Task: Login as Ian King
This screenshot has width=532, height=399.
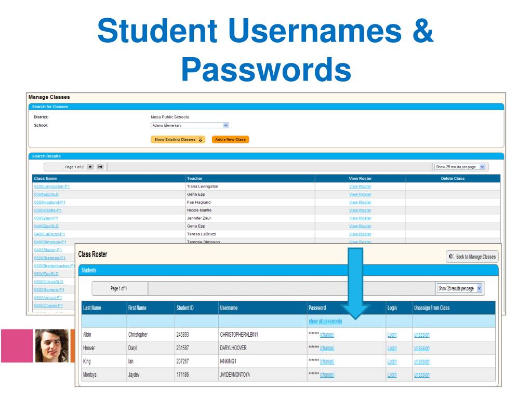Action: coord(392,362)
